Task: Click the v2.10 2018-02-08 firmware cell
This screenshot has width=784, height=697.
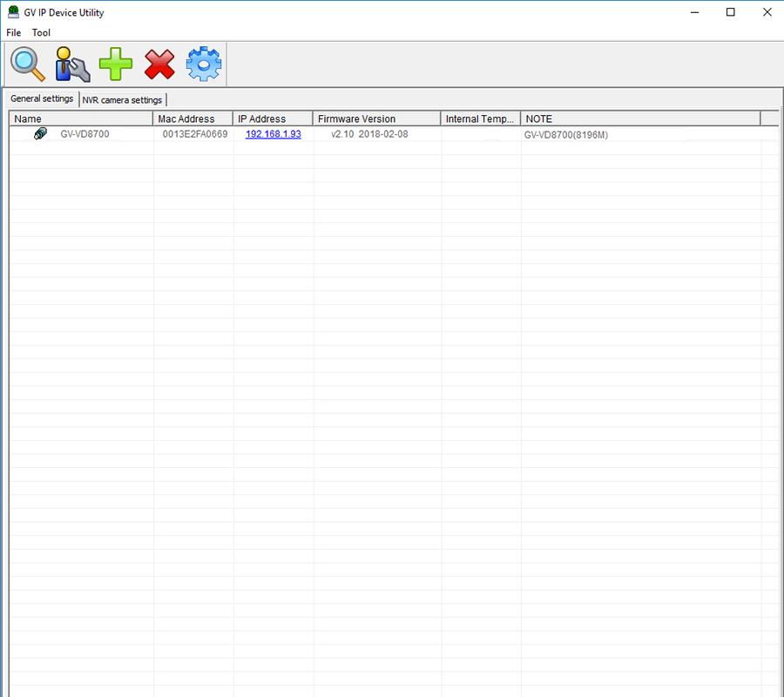Action: point(369,134)
